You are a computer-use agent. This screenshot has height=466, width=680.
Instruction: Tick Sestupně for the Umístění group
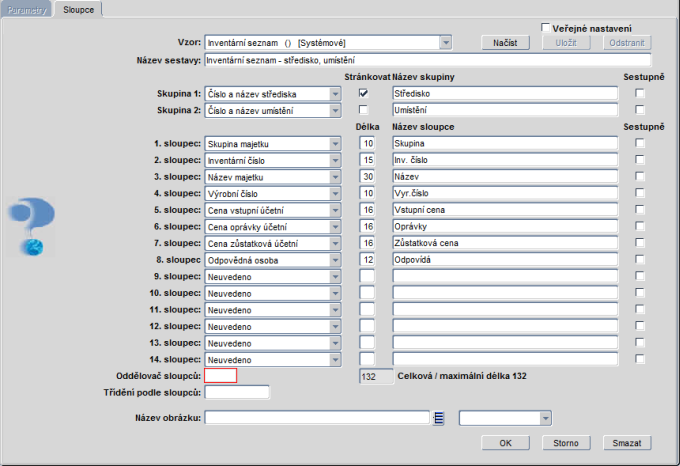640,110
